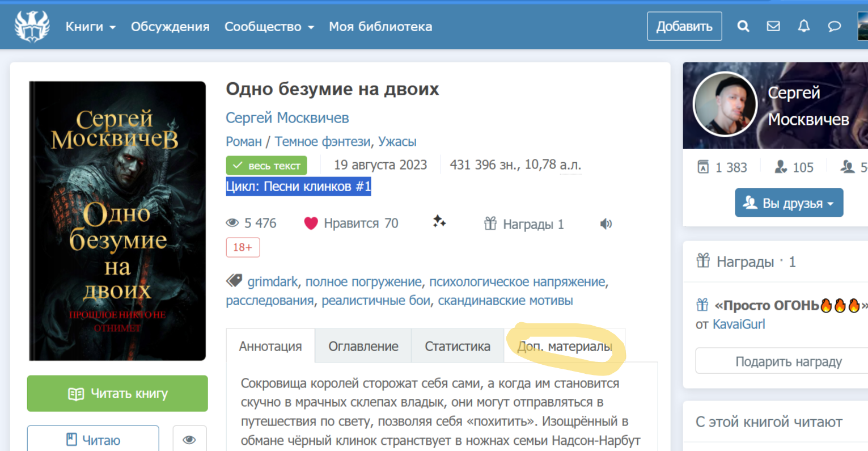
Task: Open comments speech bubble icon
Action: [834, 26]
